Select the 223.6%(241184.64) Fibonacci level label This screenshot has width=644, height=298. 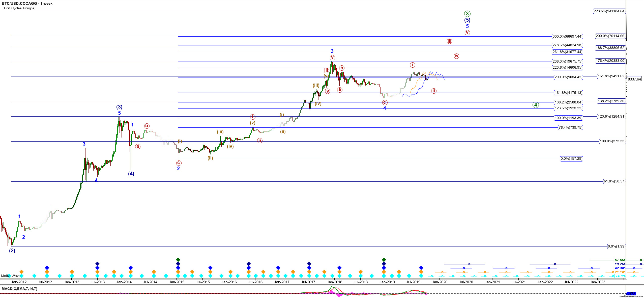(609, 11)
